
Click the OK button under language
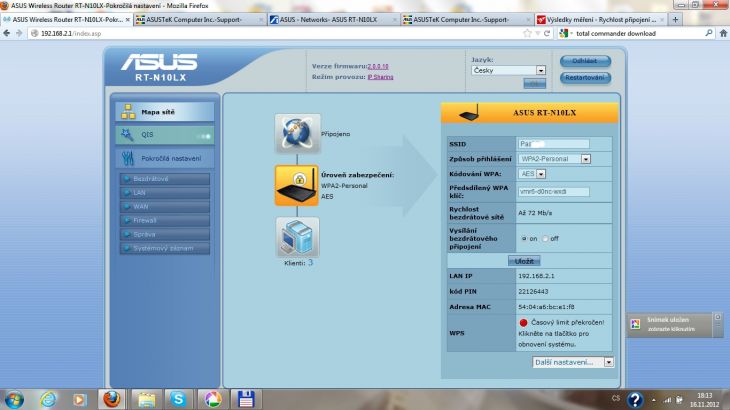(x=534, y=84)
